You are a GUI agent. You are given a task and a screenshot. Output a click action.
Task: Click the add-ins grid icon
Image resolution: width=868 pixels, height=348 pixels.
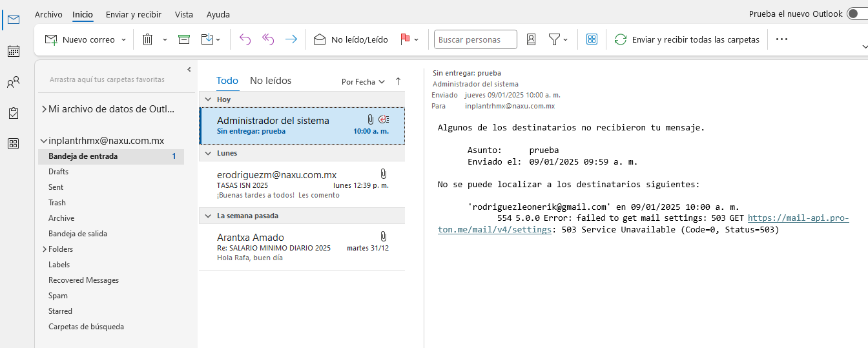592,39
